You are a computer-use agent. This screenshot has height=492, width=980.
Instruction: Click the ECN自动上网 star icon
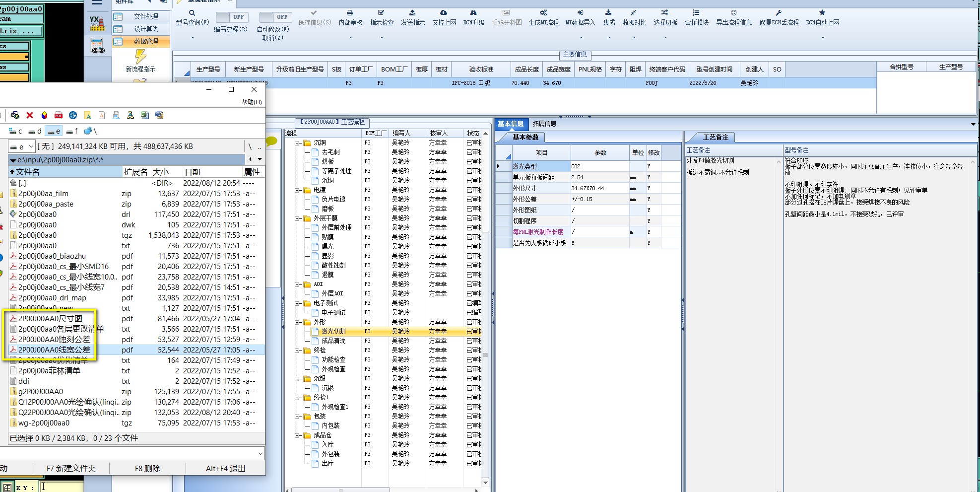tap(822, 13)
